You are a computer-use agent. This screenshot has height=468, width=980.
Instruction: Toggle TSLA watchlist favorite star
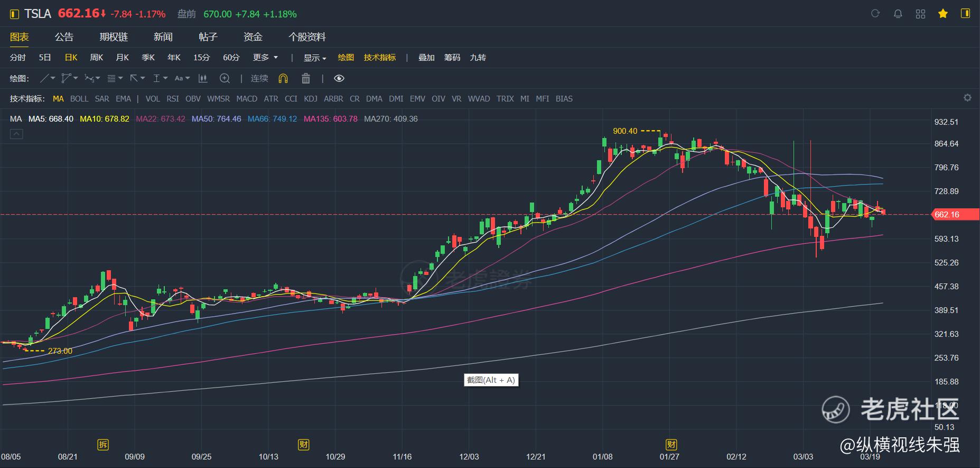(943, 14)
